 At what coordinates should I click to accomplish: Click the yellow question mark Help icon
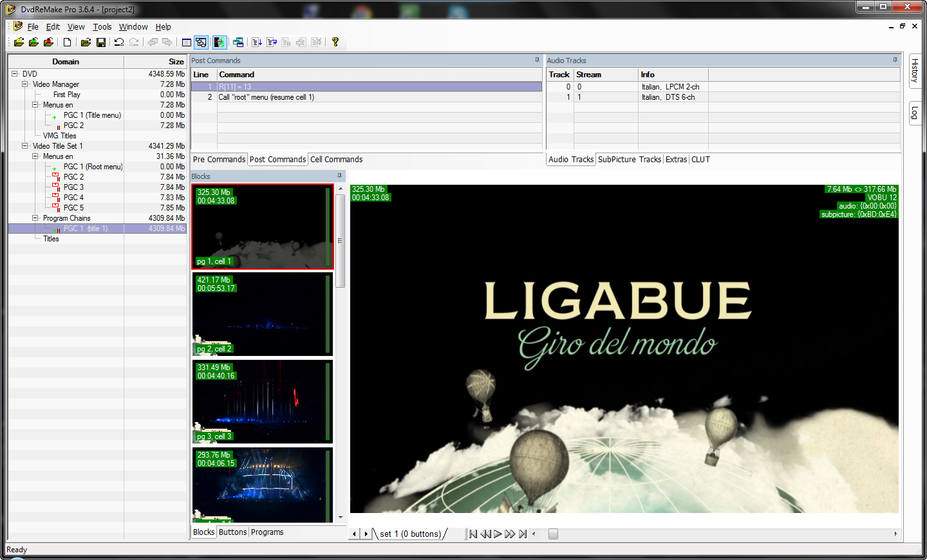click(x=335, y=42)
